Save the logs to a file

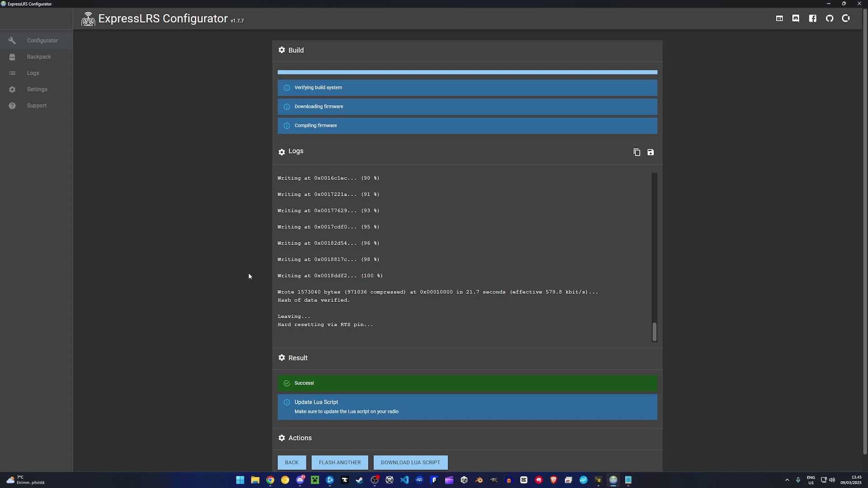(651, 152)
